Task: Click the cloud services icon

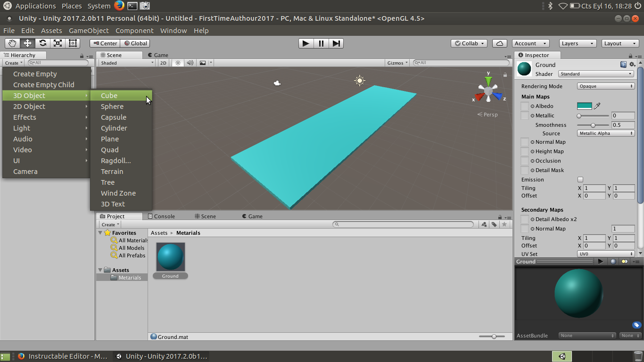Action: [x=500, y=43]
